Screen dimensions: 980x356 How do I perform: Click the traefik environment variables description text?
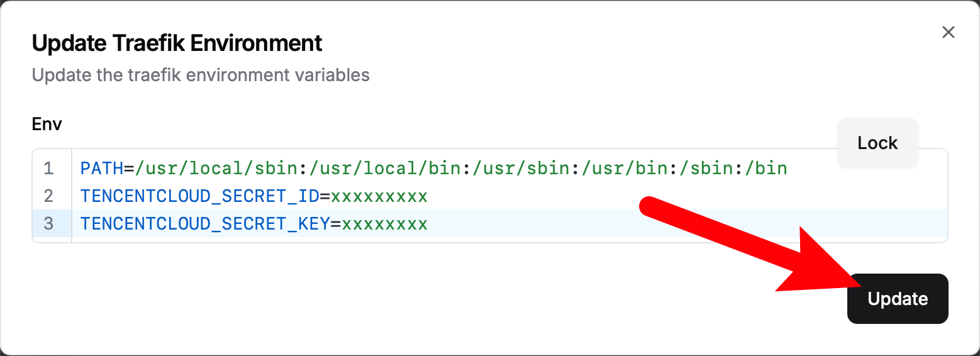click(x=201, y=75)
